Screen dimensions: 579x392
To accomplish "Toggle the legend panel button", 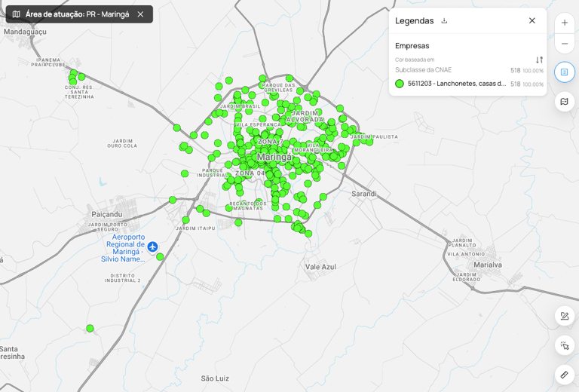I will [x=565, y=72].
